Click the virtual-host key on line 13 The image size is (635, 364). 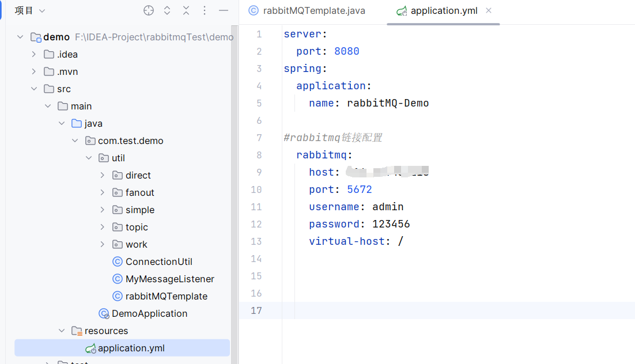point(347,241)
